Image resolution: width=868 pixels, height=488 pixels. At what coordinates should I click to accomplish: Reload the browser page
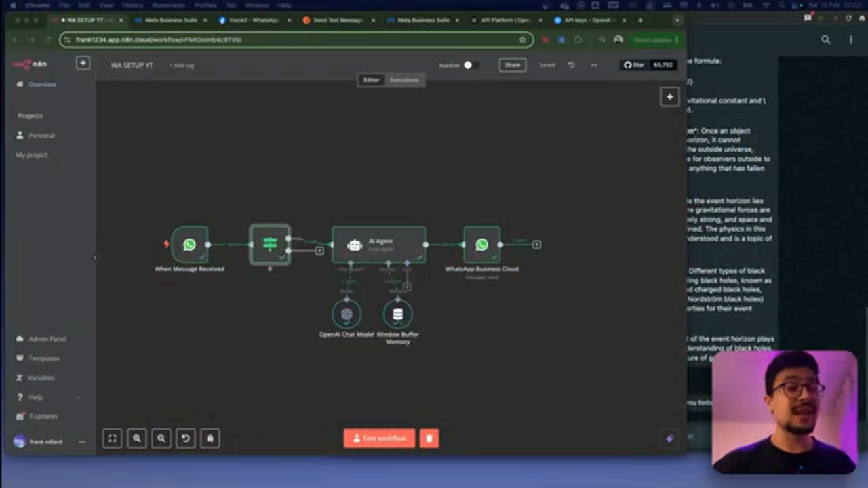pyautogui.click(x=47, y=40)
